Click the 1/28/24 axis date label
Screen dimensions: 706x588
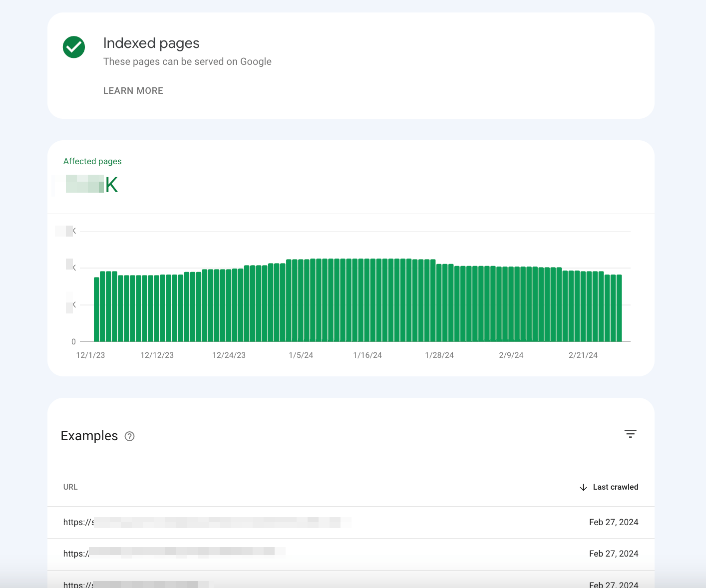coord(439,355)
